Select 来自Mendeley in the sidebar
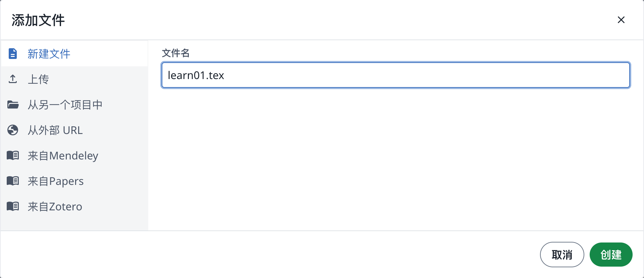The width and height of the screenshot is (644, 278). pos(74,155)
